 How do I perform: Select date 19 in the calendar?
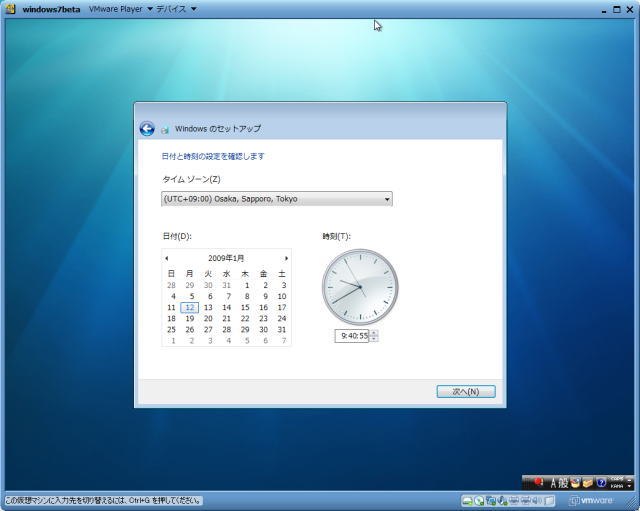pyautogui.click(x=190, y=318)
